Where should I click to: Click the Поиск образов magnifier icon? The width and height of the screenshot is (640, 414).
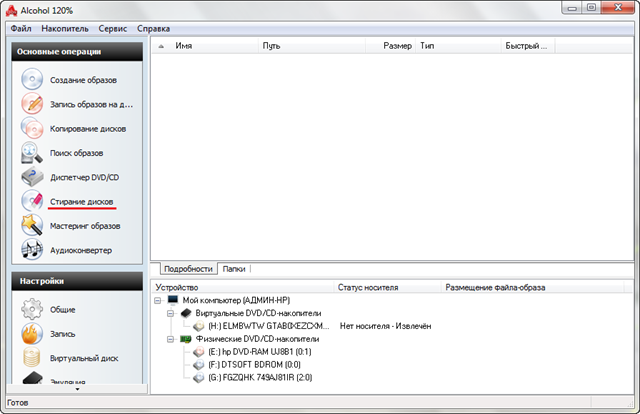32,152
